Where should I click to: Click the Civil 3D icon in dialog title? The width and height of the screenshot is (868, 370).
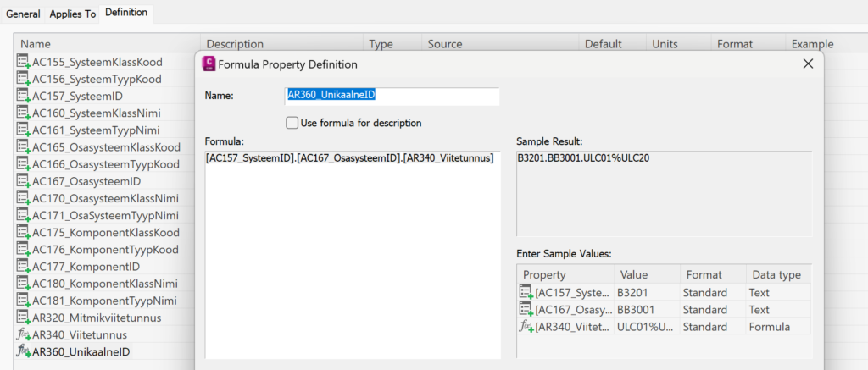click(x=210, y=64)
